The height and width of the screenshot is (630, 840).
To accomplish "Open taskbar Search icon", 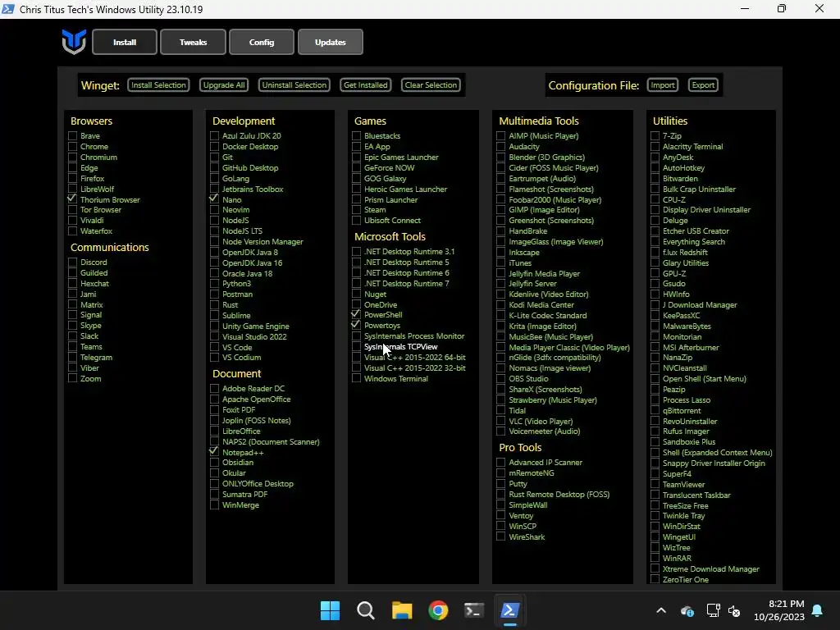I will [366, 610].
